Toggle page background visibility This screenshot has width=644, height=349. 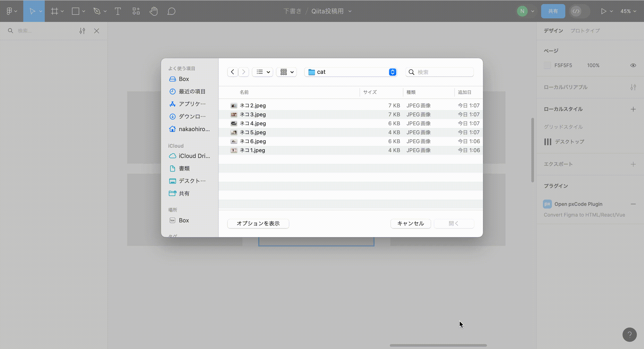(633, 65)
